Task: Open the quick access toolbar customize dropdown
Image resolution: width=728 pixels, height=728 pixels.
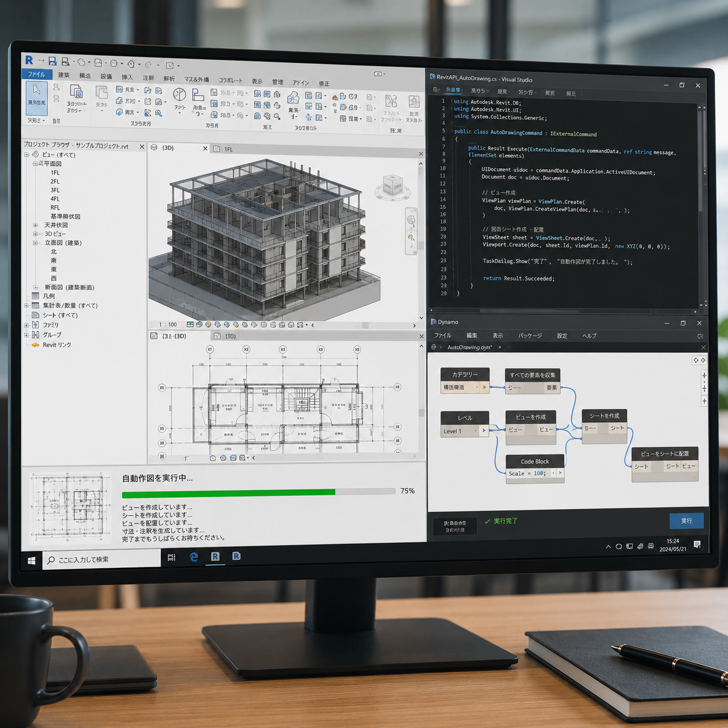Action: [x=178, y=66]
